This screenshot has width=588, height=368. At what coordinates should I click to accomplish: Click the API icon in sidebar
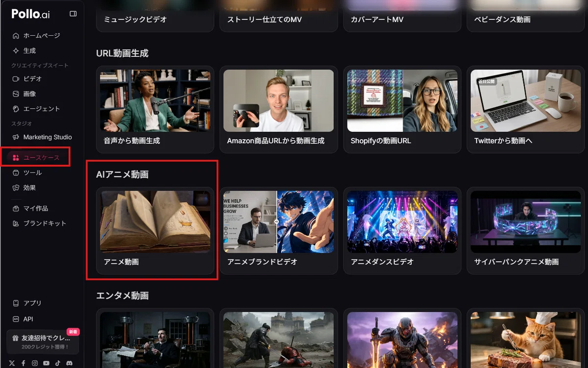click(16, 319)
